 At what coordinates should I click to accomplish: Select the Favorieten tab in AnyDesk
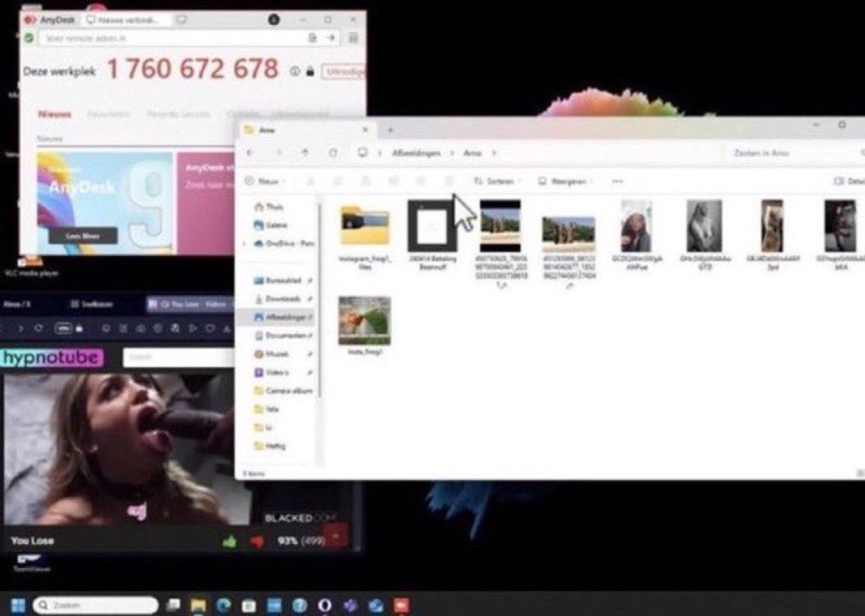[108, 114]
